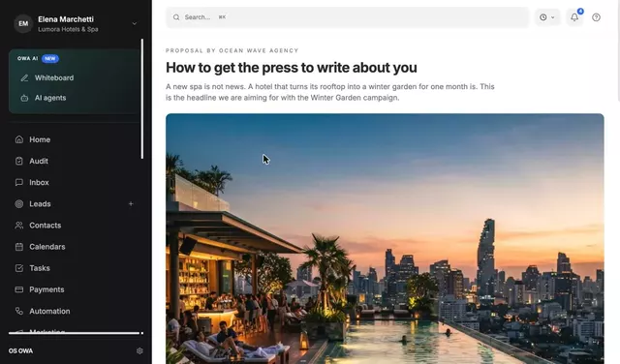The height and width of the screenshot is (364, 620).
Task: Click the Contacts people icon
Action: coord(19,226)
